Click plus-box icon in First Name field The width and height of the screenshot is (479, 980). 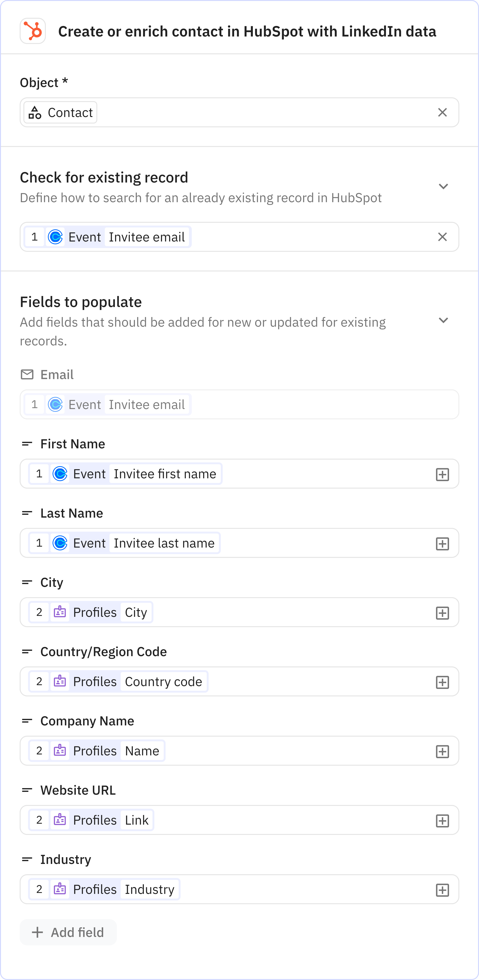click(442, 474)
